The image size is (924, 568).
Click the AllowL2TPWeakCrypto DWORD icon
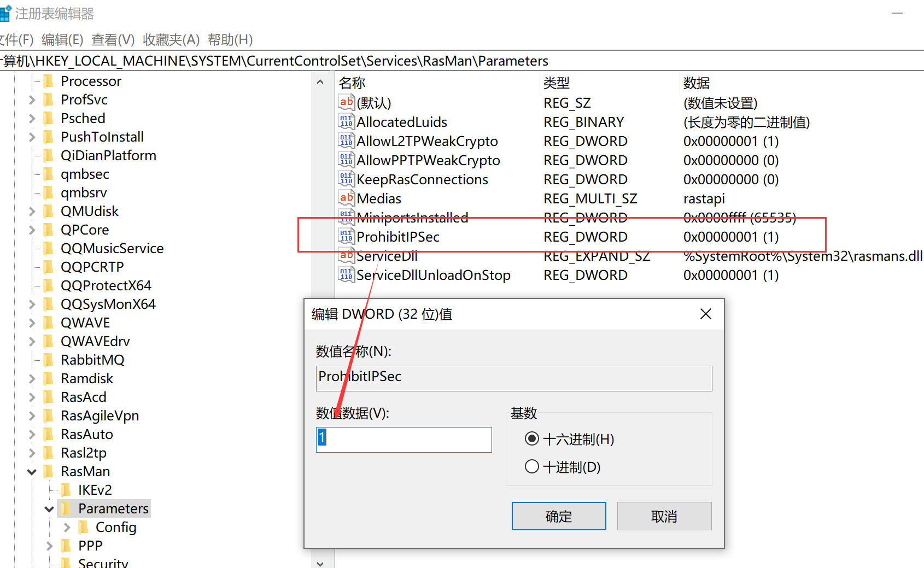(x=346, y=140)
